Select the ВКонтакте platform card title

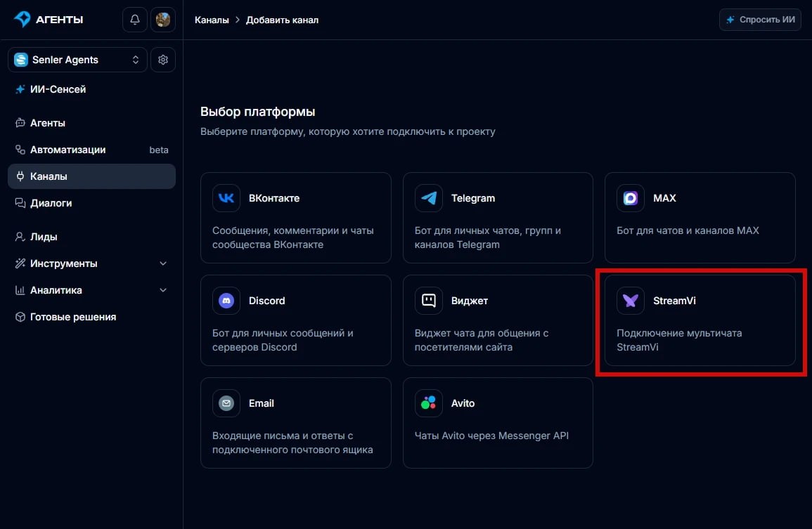tap(274, 198)
